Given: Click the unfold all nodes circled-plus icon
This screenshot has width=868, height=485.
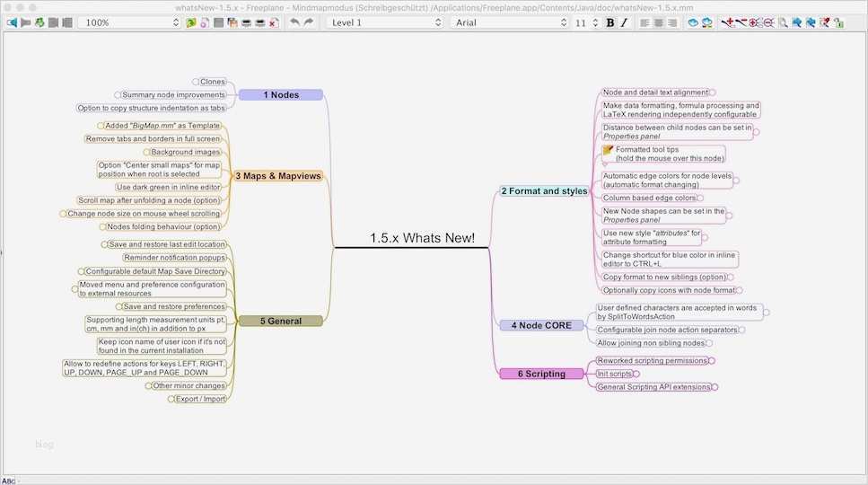Looking at the screenshot, I should click(x=755, y=22).
